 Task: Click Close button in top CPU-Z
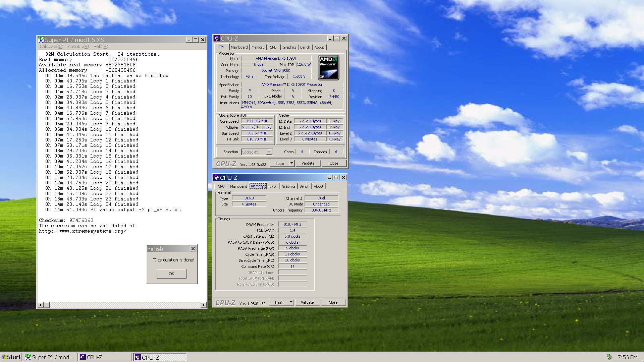(x=334, y=163)
